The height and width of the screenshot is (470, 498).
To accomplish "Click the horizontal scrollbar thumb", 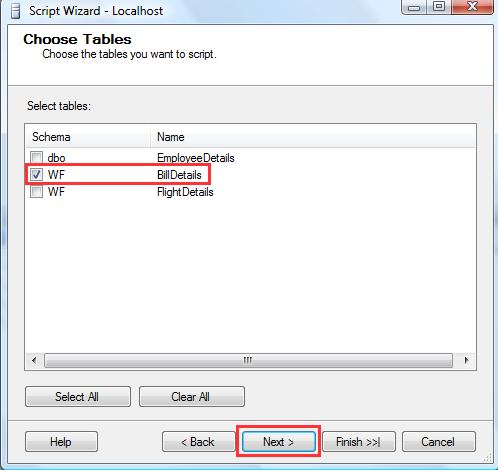I will tap(248, 360).
